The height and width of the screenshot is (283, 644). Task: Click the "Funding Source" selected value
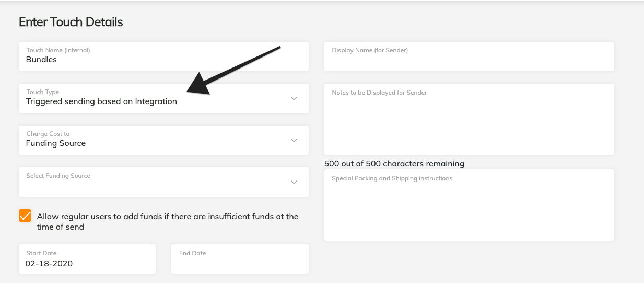56,143
